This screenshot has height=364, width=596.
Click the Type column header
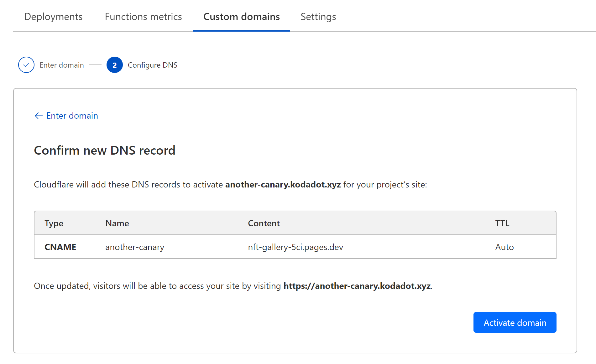click(x=54, y=223)
